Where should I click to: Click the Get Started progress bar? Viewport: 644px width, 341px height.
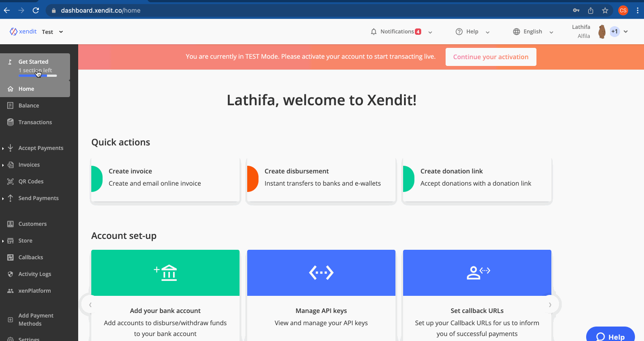[38, 75]
